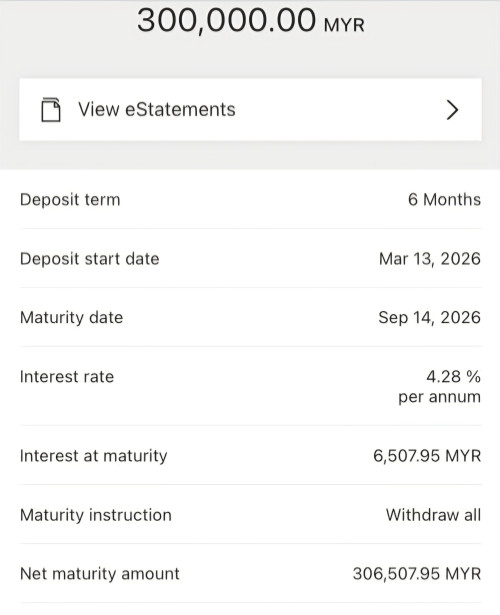Tap the Withdraw all instruction value
This screenshot has height=615, width=500.
[x=433, y=515]
